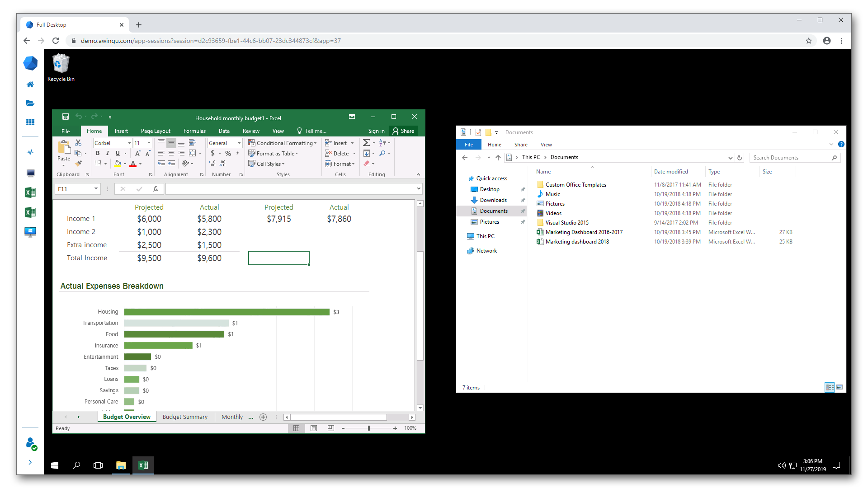Open the Corbel font name dropdown
This screenshot has height=488, width=868.
click(129, 143)
